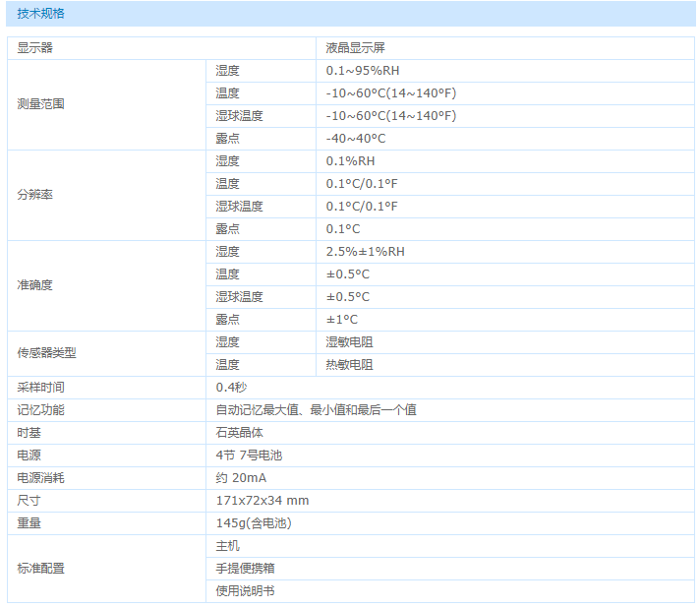
Task: Select the -40~40°C dew point range
Action: click(x=356, y=139)
